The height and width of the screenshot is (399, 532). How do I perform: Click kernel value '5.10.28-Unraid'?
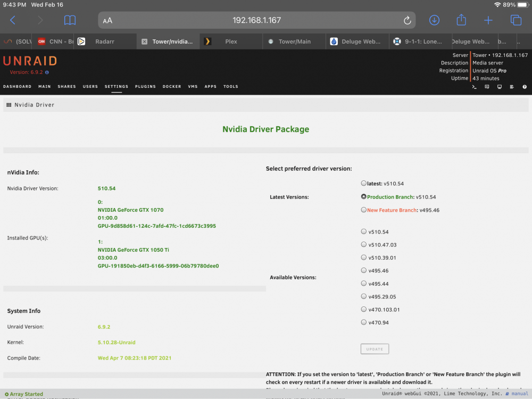pos(117,342)
